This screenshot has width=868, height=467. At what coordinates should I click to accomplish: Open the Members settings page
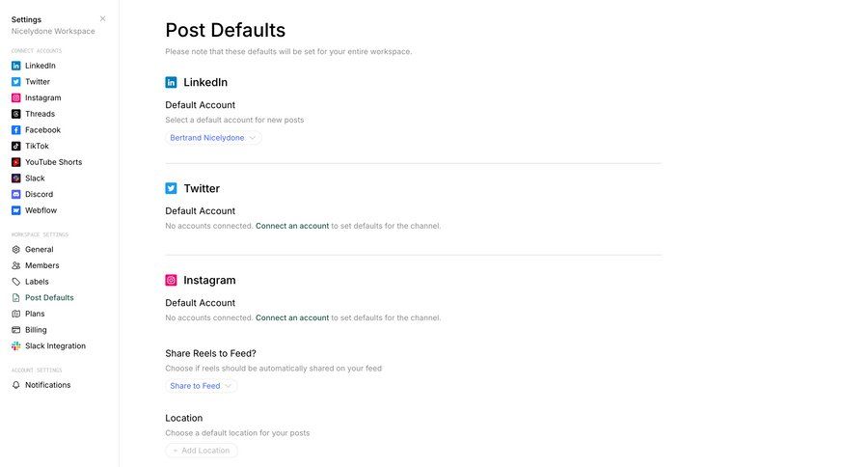[41, 265]
